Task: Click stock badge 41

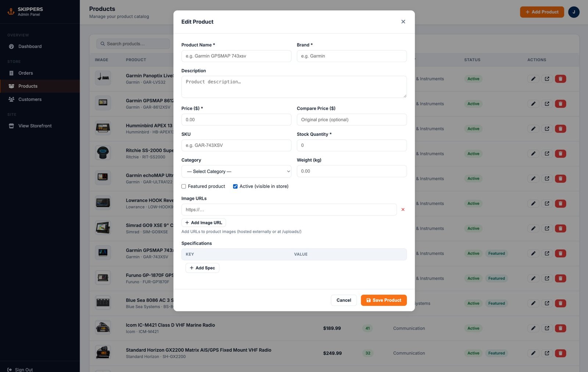Action: point(367,328)
